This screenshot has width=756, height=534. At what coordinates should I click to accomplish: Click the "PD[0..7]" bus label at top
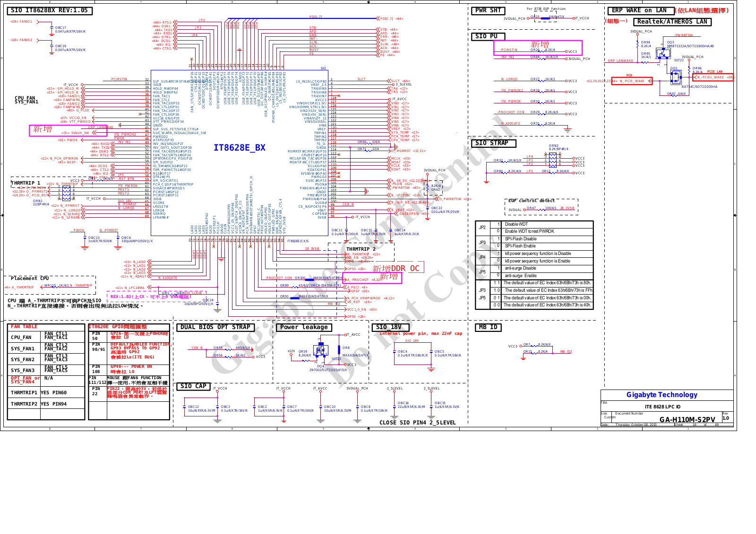pos(316,17)
